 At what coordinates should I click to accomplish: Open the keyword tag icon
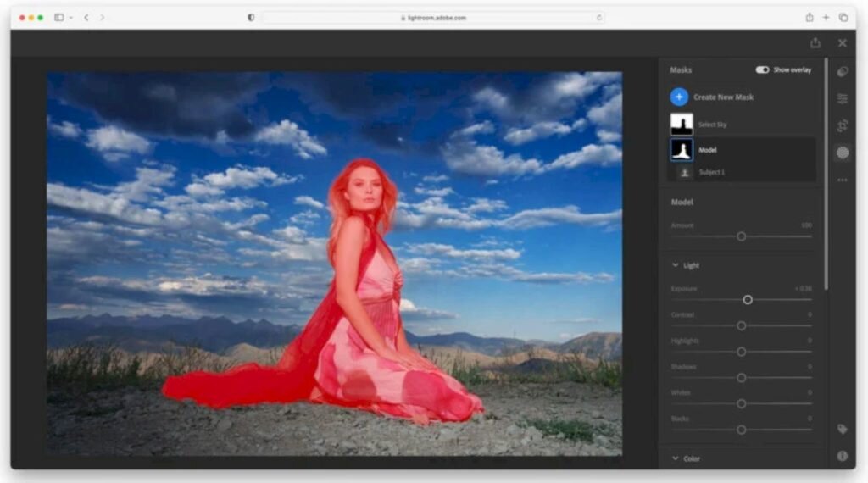(843, 430)
